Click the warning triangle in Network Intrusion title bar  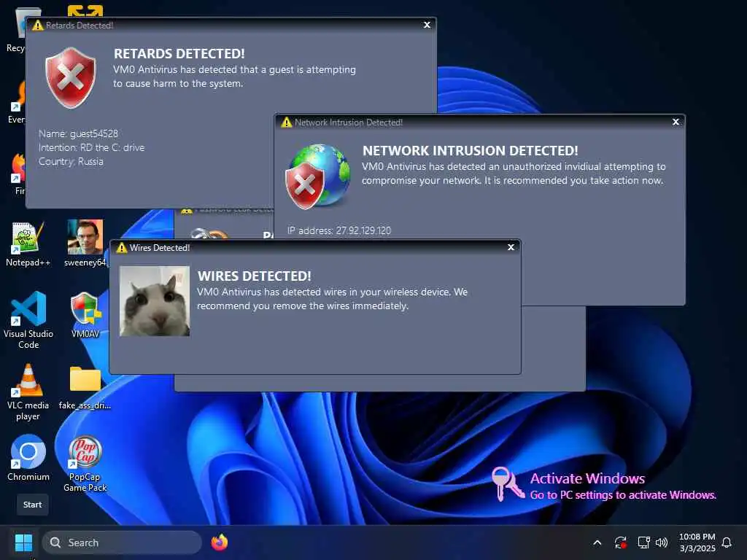coord(286,122)
